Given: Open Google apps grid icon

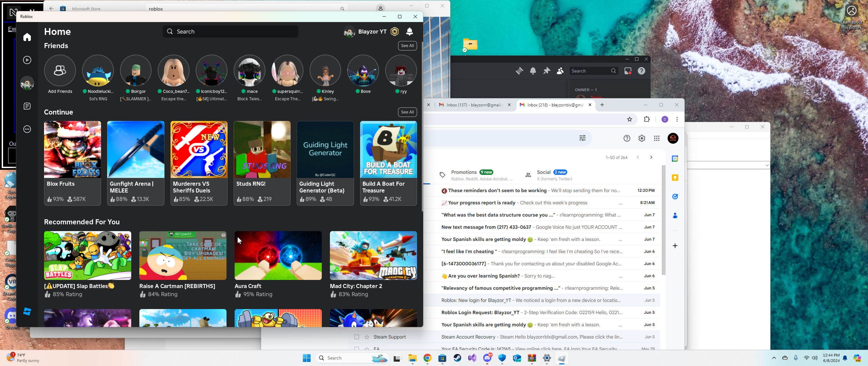Looking at the screenshot, I should tap(657, 138).
